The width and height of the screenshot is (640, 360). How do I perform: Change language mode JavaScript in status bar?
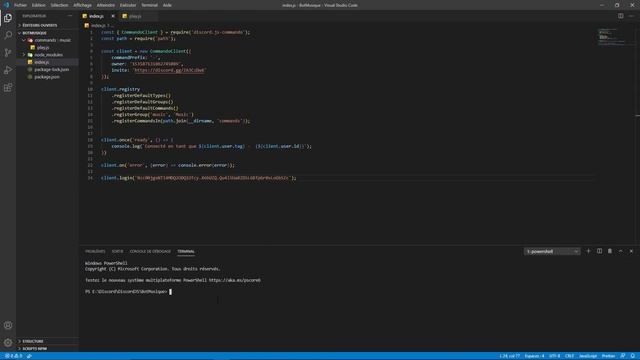pyautogui.click(x=588, y=356)
